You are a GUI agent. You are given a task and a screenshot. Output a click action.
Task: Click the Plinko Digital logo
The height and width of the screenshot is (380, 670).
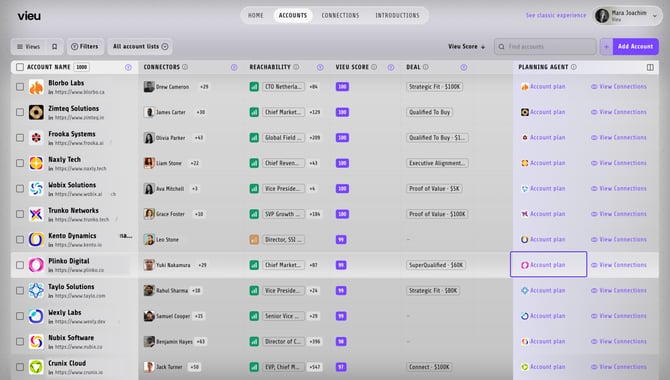click(x=36, y=265)
